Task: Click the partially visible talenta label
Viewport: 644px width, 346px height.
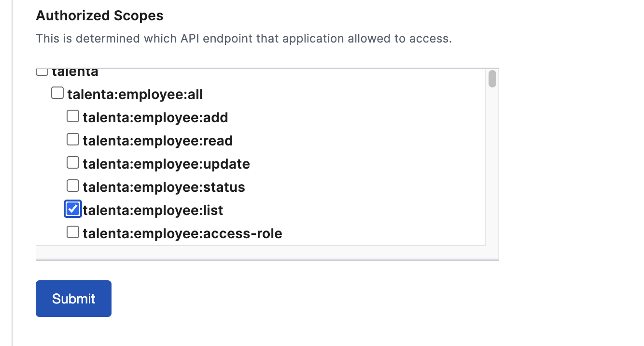Action: click(75, 73)
